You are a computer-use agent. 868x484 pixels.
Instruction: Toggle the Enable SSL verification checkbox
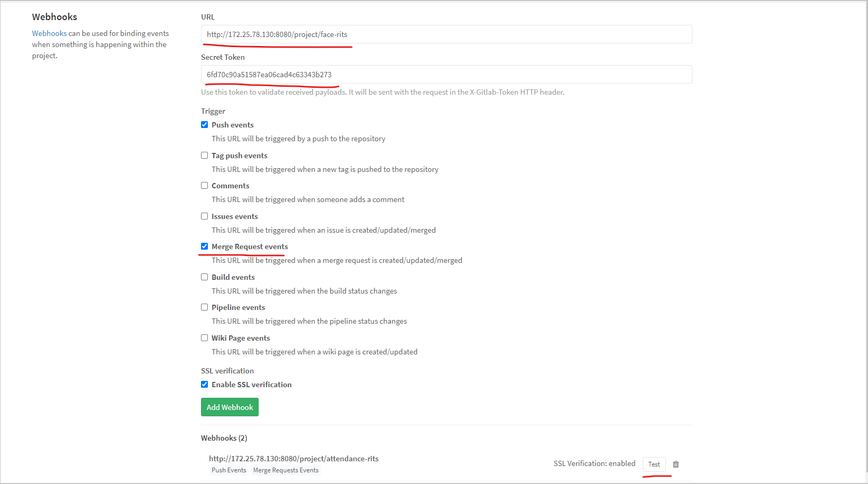[x=204, y=385]
